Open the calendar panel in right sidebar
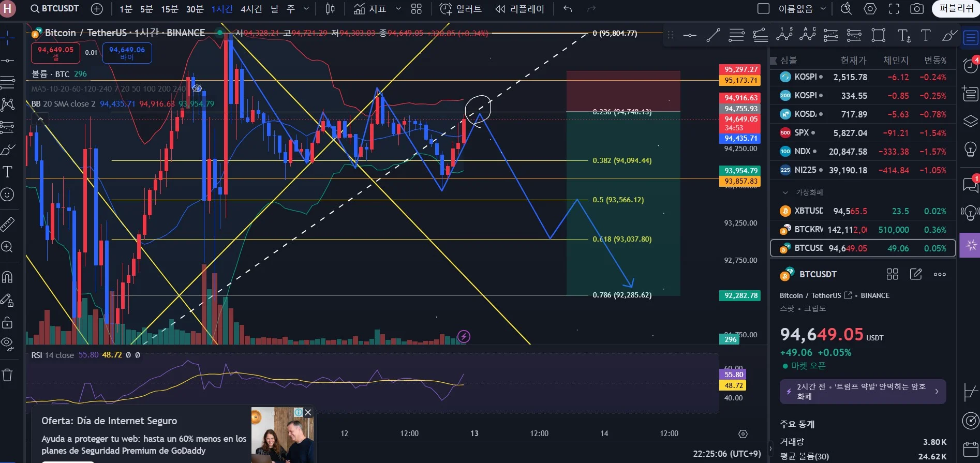The height and width of the screenshot is (463, 980). click(x=970, y=449)
